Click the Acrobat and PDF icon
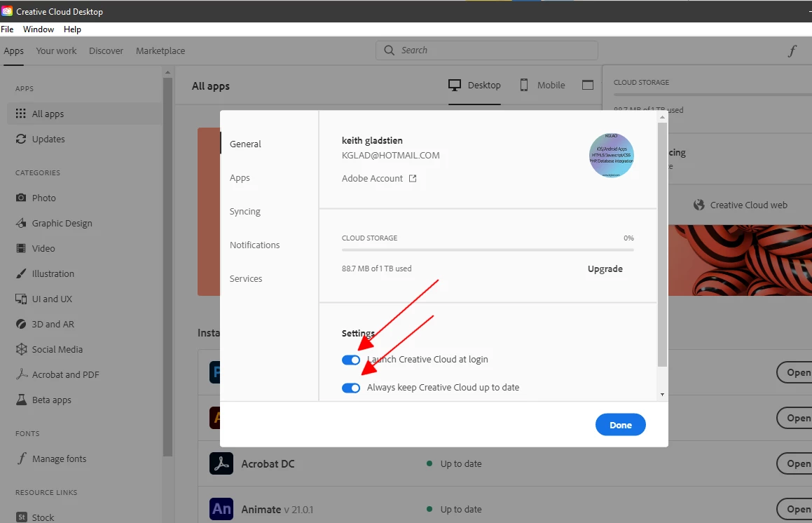Screen dimensions: 812x523 coord(21,374)
